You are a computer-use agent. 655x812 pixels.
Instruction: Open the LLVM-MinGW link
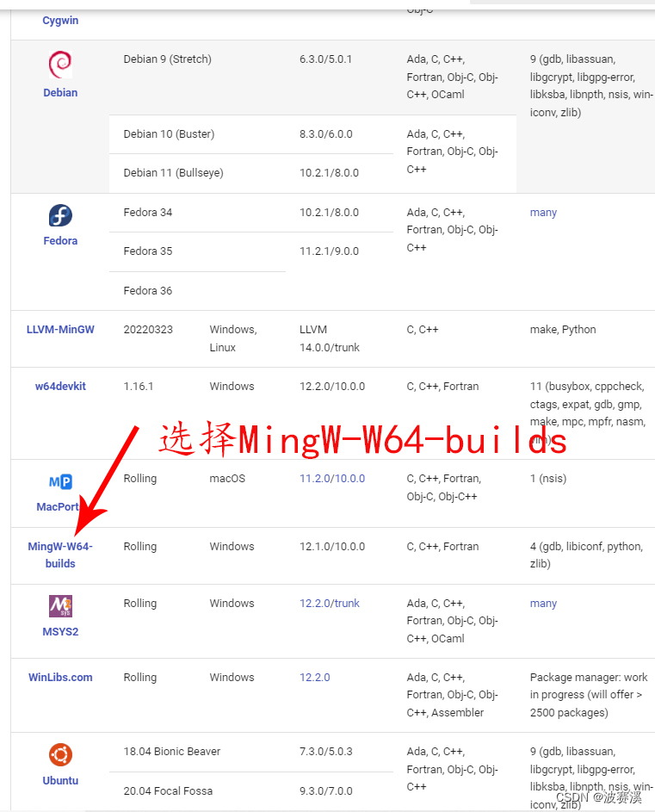pos(60,329)
